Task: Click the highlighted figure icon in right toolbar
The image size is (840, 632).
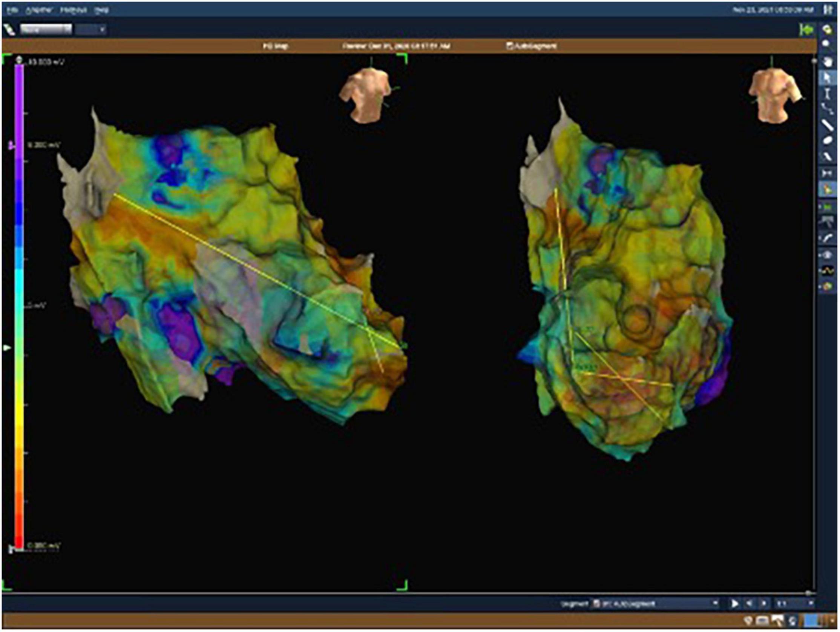Action: pos(827,189)
